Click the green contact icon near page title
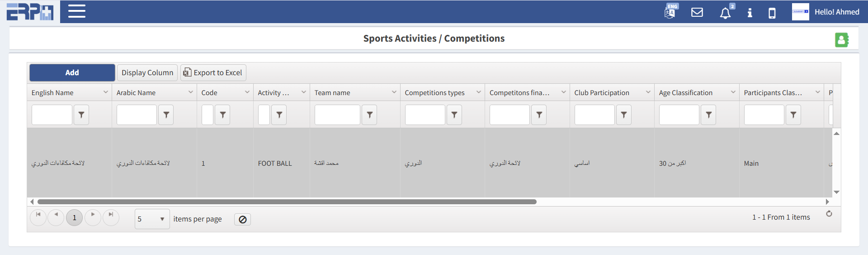Screen dimensions: 868x255 [x=841, y=40]
